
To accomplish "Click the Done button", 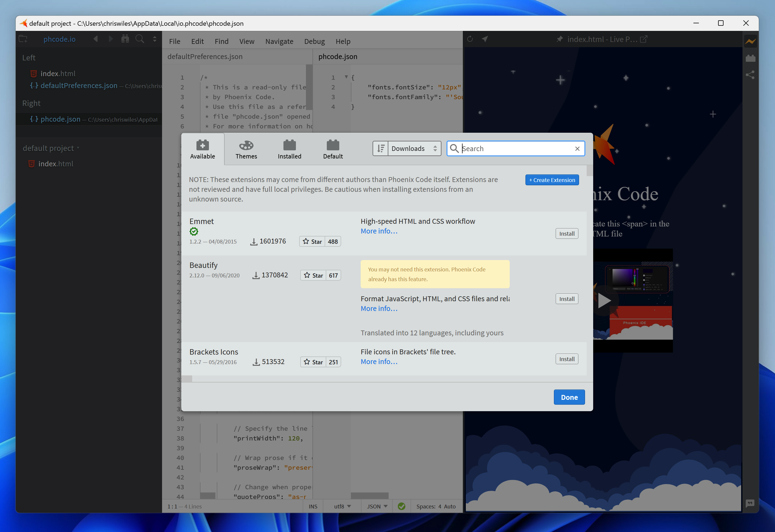I will [x=569, y=397].
